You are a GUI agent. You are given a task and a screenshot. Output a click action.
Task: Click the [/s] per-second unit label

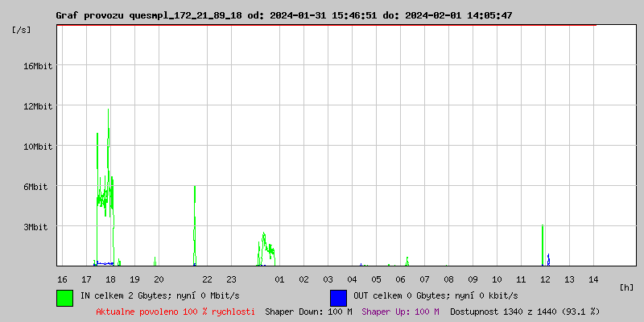22,29
